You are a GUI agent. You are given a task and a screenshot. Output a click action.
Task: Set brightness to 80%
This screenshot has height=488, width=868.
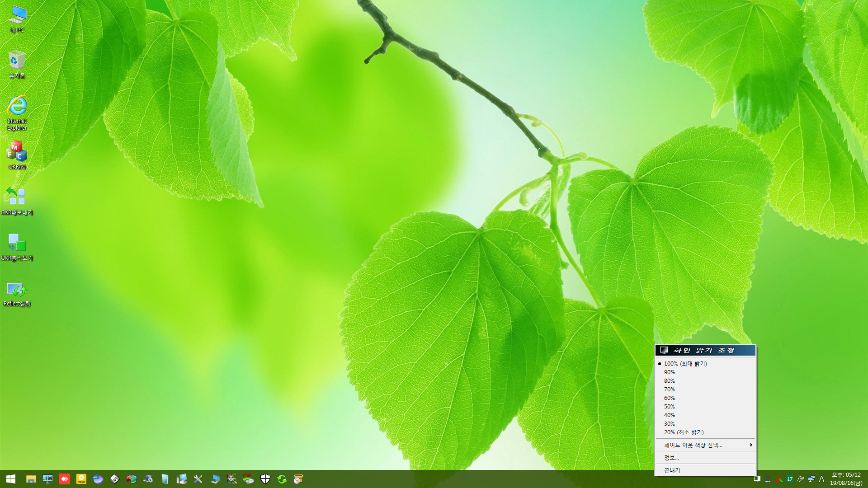705,381
